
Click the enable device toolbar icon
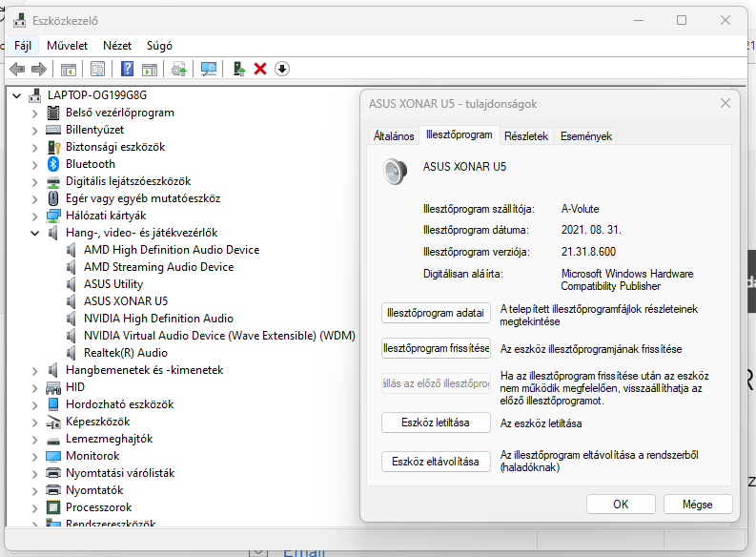(238, 69)
